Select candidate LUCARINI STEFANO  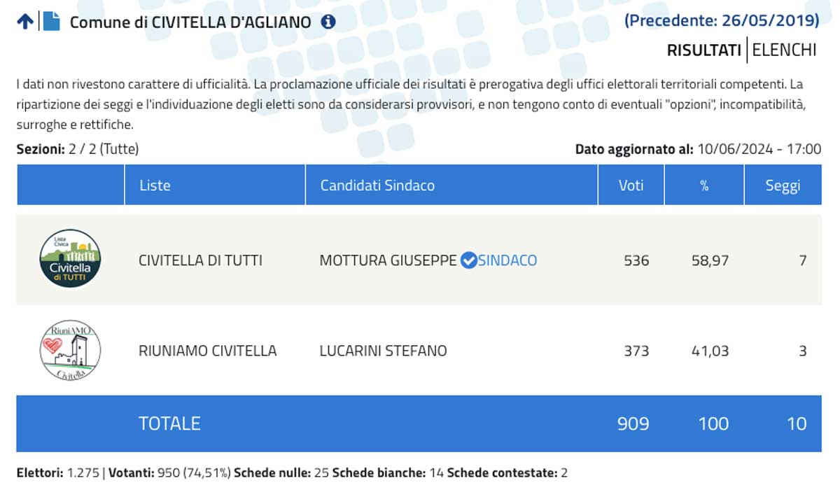click(x=383, y=351)
